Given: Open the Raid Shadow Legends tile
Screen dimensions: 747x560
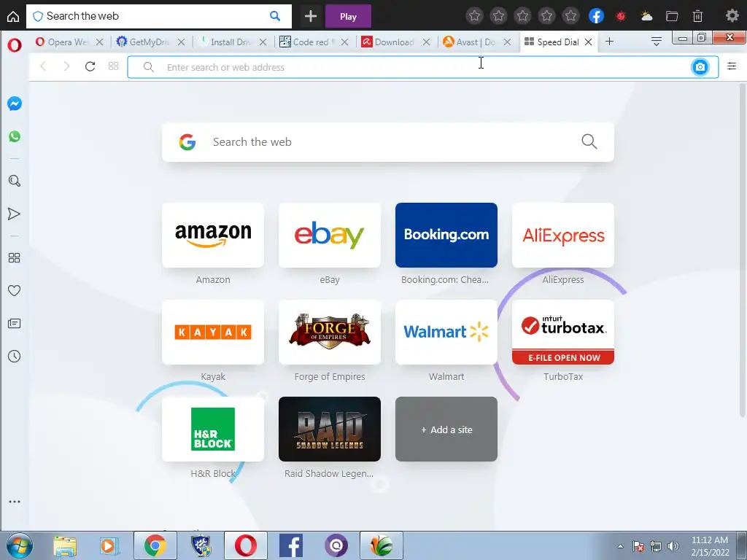Looking at the screenshot, I should click(330, 429).
